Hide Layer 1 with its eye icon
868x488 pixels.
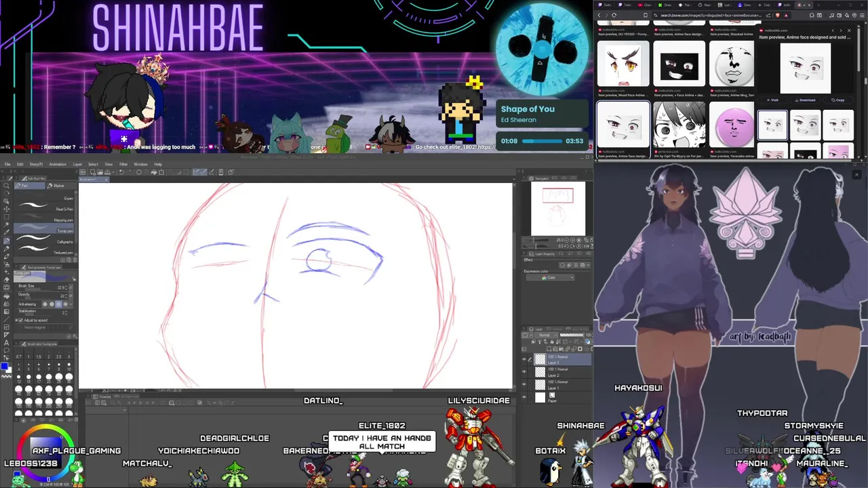[x=524, y=384]
